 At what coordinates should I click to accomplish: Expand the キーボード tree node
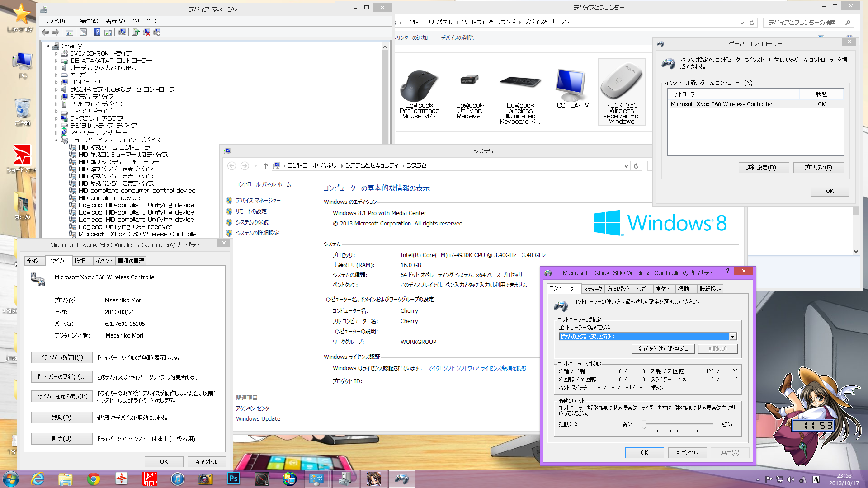(x=57, y=75)
